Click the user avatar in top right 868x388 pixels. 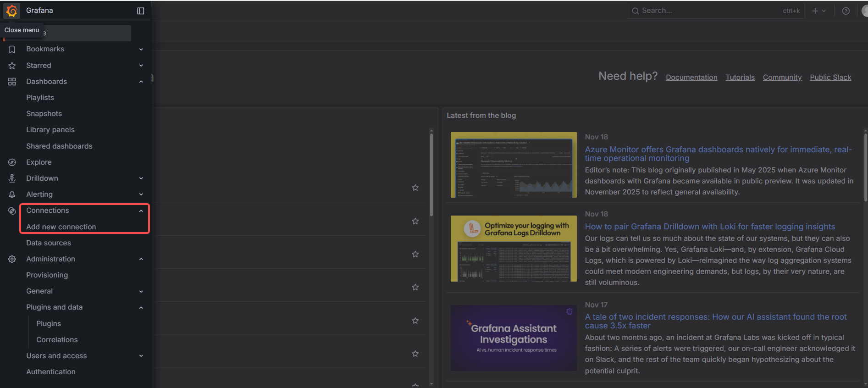click(865, 11)
